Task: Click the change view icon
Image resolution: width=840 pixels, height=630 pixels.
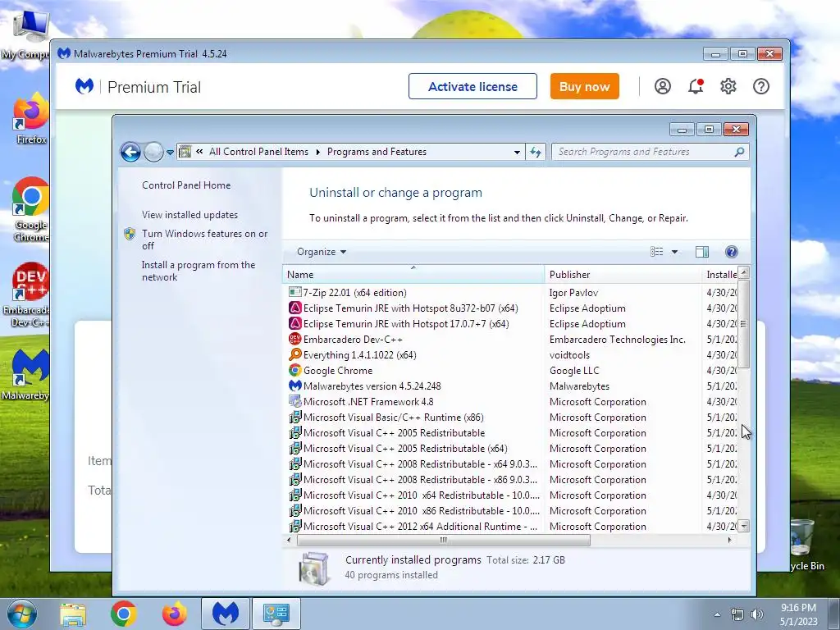Action: point(657,252)
